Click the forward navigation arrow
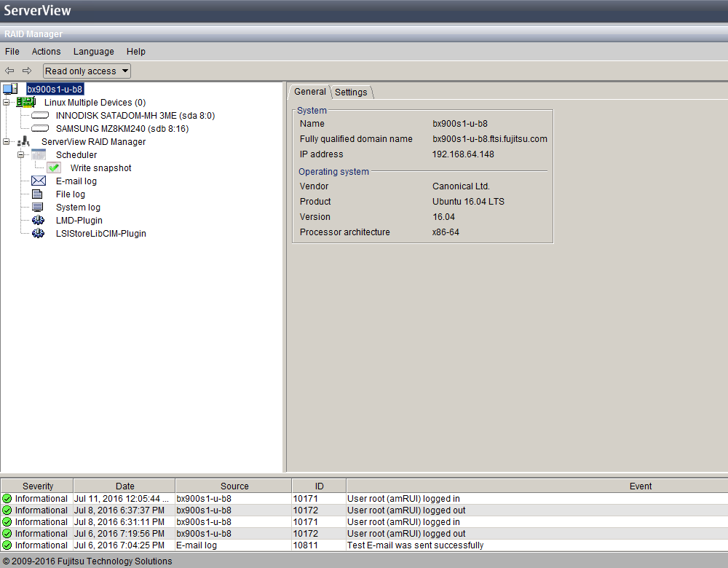 click(26, 71)
